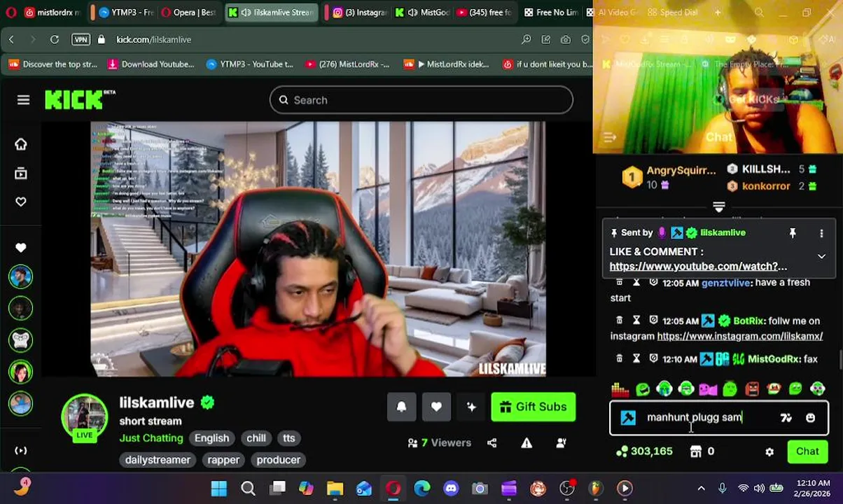Open the Kick hamburger sidebar menu
Screen dimensions: 843x504
point(23,100)
